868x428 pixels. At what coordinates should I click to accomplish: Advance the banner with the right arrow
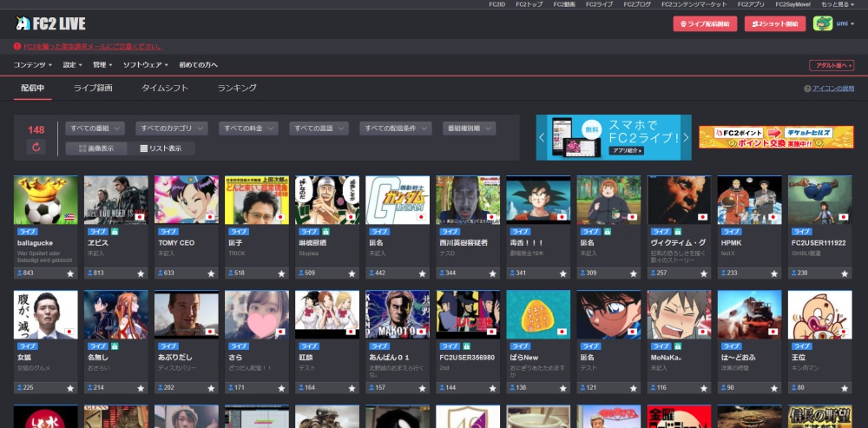[686, 138]
